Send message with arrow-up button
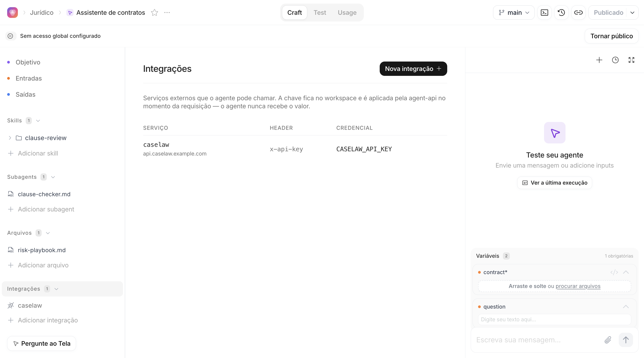The height and width of the screenshot is (358, 644). tap(626, 340)
